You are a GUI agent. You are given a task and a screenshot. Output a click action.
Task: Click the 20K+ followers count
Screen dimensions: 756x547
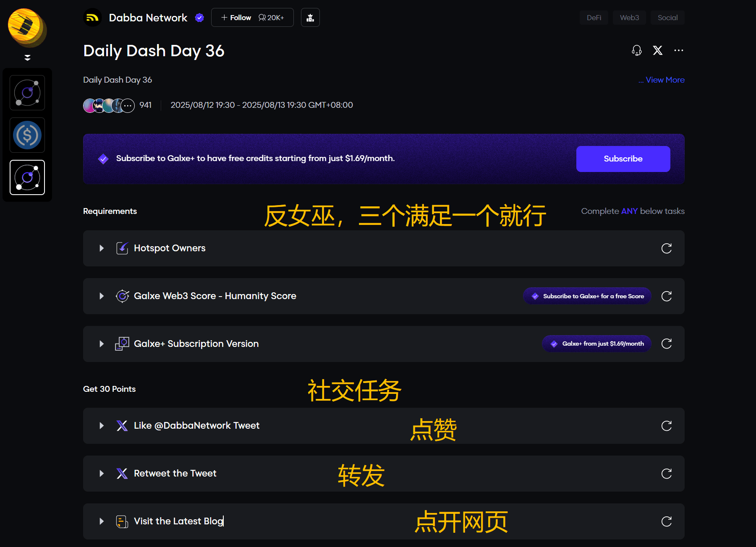[271, 18]
